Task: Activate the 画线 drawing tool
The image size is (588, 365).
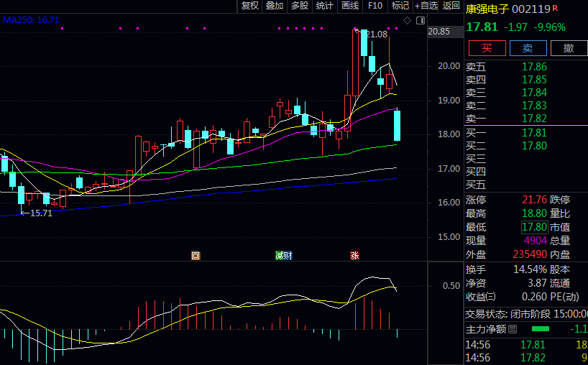Action: coord(350,6)
